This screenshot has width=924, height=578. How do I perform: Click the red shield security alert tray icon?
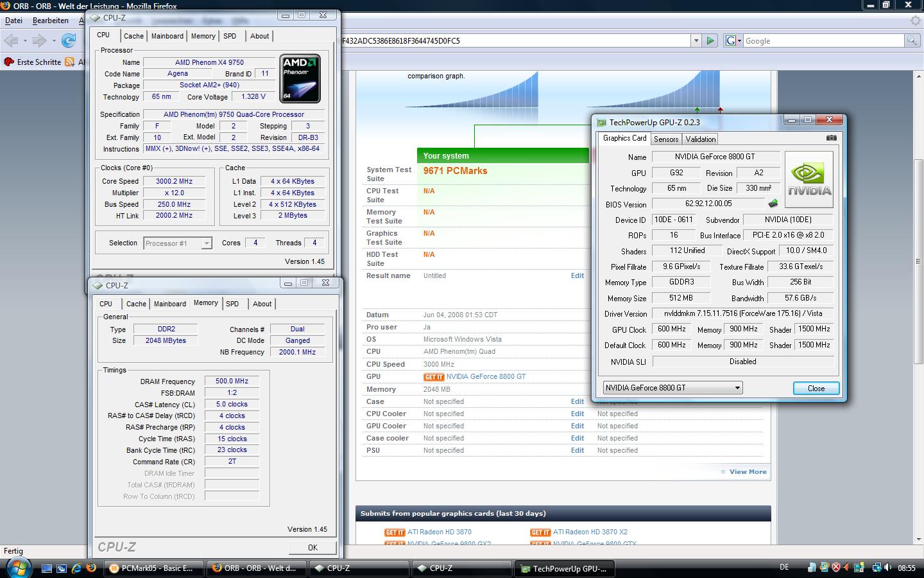point(835,568)
